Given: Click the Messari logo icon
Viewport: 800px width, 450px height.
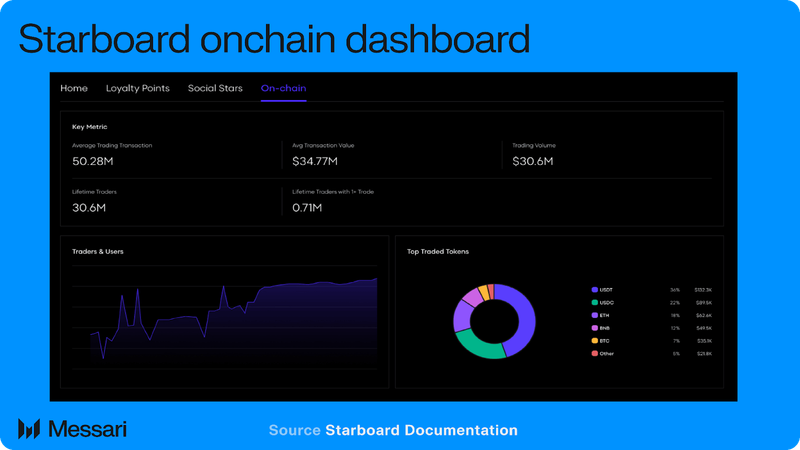Looking at the screenshot, I should point(29,429).
